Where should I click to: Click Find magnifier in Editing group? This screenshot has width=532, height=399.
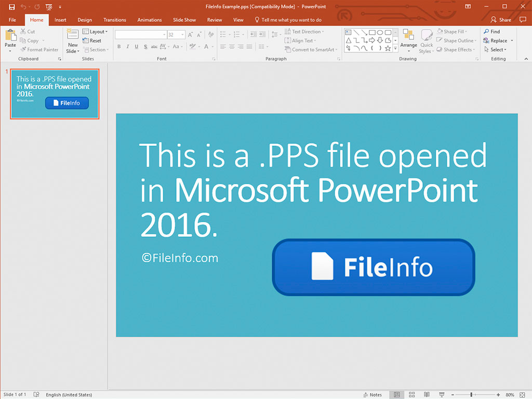click(492, 32)
